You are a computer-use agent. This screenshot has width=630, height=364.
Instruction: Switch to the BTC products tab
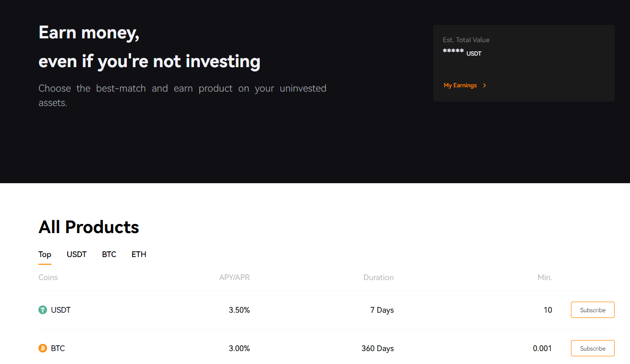point(109,255)
